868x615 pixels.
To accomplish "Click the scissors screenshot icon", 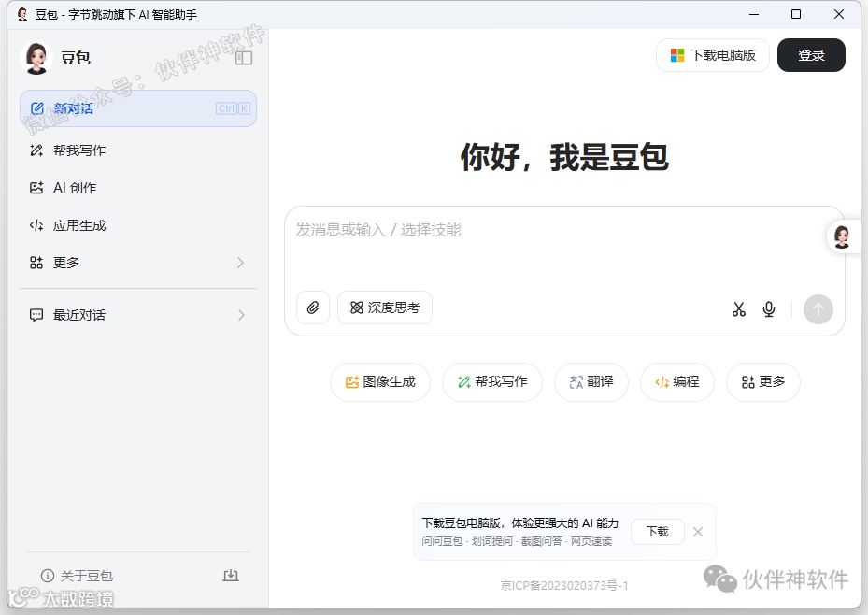I will click(x=738, y=309).
